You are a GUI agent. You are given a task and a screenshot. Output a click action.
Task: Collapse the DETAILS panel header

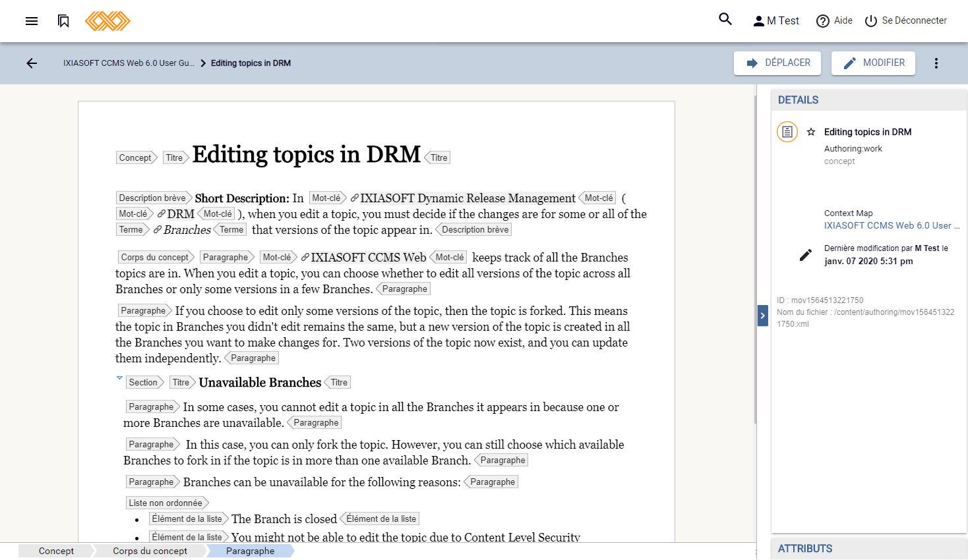(x=868, y=100)
